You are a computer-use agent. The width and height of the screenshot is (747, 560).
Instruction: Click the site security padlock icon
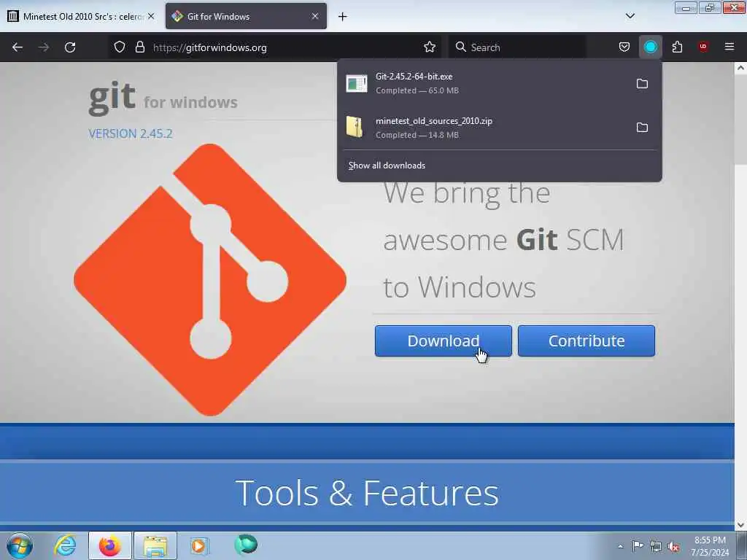(x=139, y=47)
